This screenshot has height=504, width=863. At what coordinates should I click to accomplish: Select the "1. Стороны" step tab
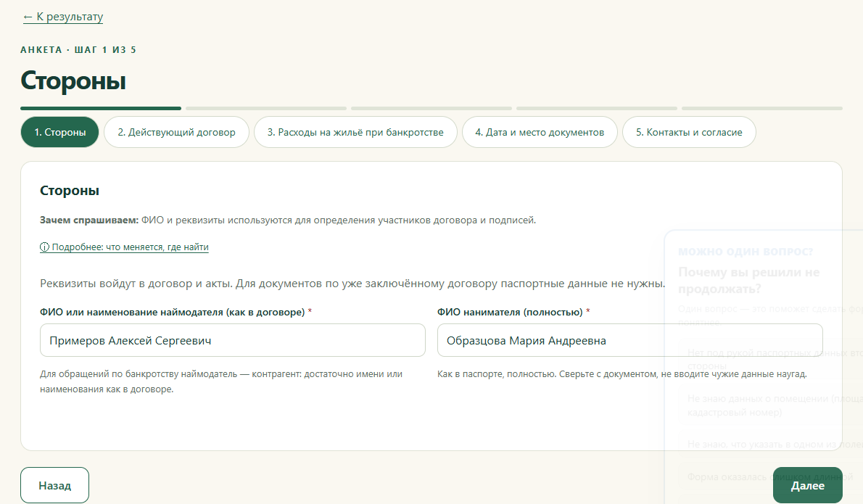click(60, 132)
